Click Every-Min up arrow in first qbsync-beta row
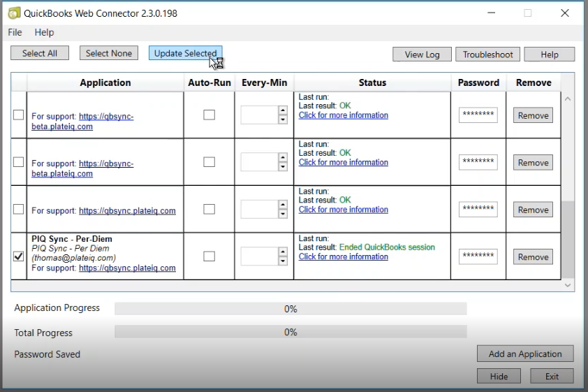 pyautogui.click(x=283, y=110)
